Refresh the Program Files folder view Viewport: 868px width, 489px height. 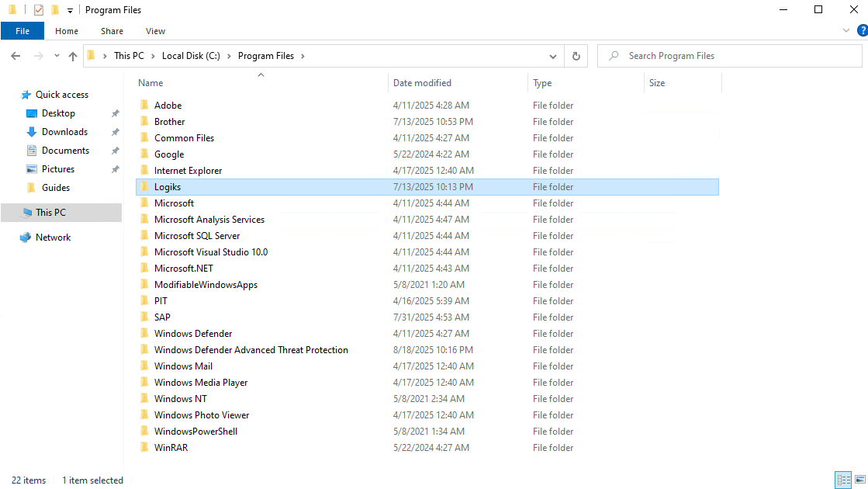(x=576, y=56)
